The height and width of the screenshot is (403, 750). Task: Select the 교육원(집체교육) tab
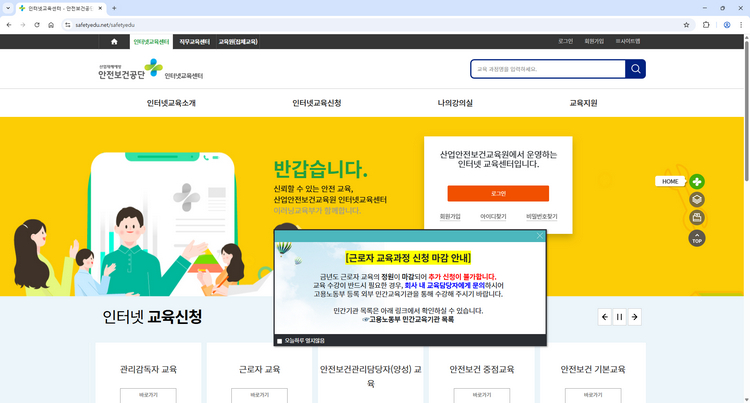point(238,42)
